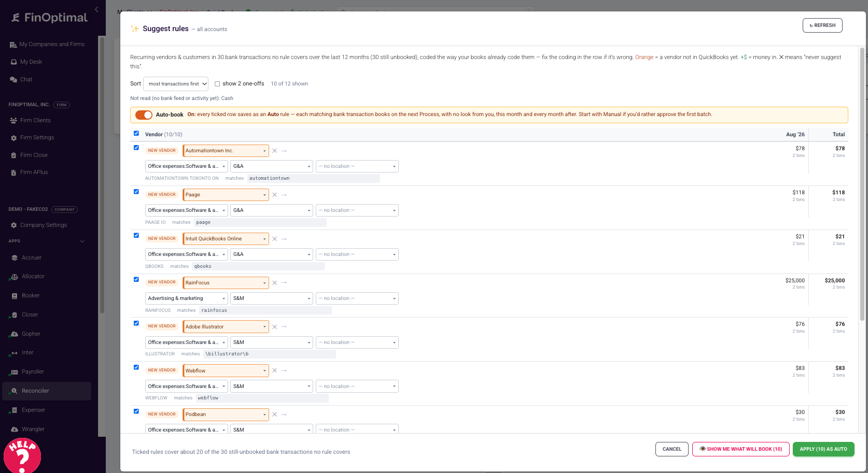Click Apply (10) As Auto button
The width and height of the screenshot is (868, 473).
823,449
